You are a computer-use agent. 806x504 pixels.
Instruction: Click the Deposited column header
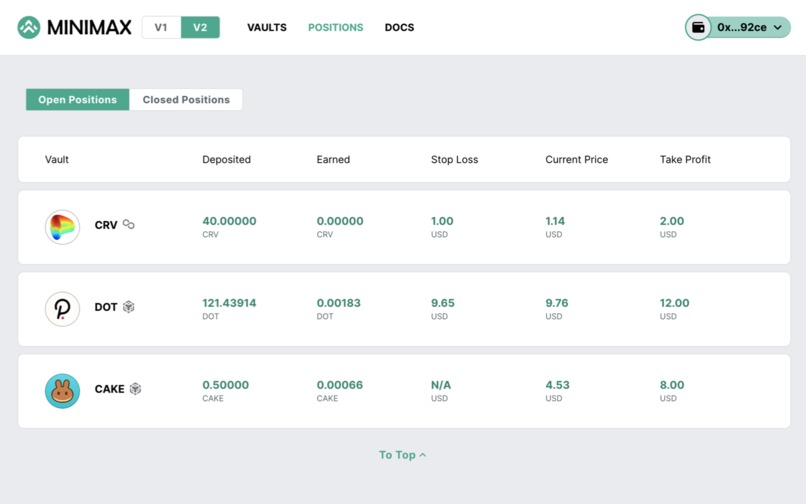point(226,159)
